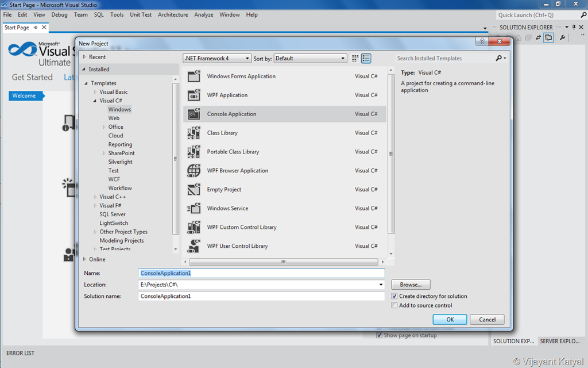Select the Windows Forms Application template icon
This screenshot has width=588, height=368.
click(194, 76)
